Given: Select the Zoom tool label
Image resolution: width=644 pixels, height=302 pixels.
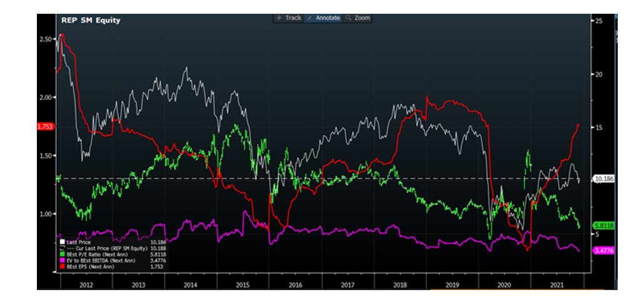Looking at the screenshot, I should coord(362,18).
